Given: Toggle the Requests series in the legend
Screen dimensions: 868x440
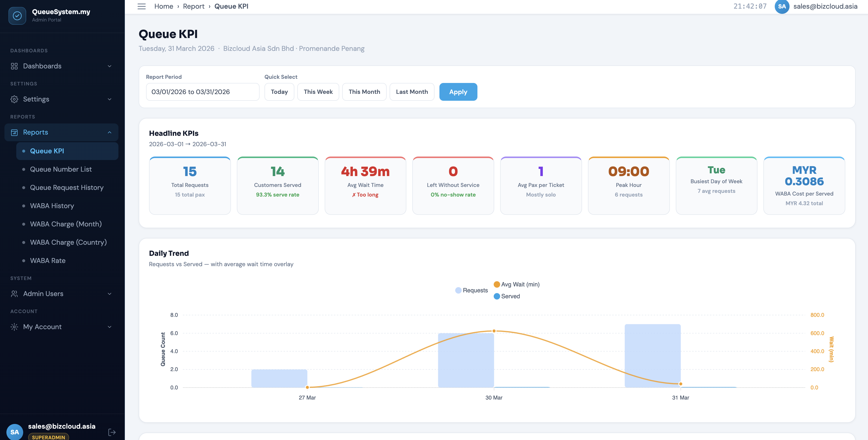Looking at the screenshot, I should 471,290.
